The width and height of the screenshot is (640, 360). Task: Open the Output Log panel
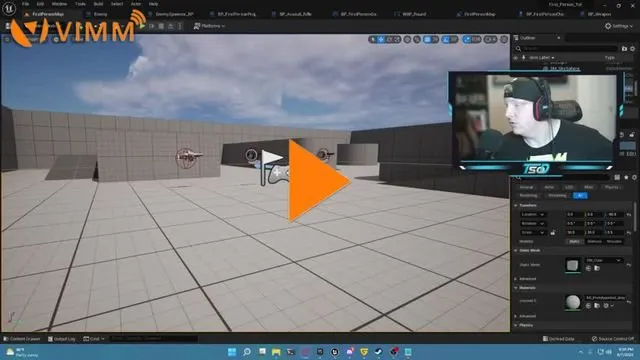62,339
